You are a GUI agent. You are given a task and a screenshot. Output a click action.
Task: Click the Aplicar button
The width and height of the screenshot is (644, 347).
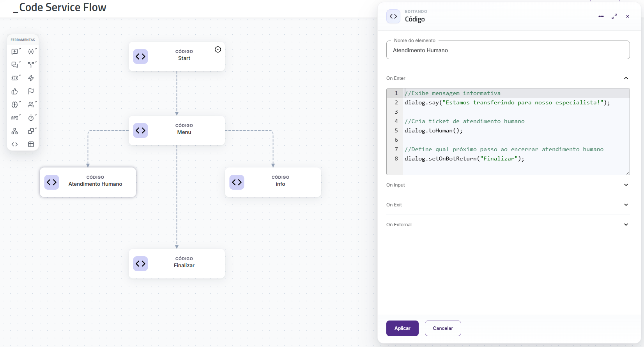[402, 328]
